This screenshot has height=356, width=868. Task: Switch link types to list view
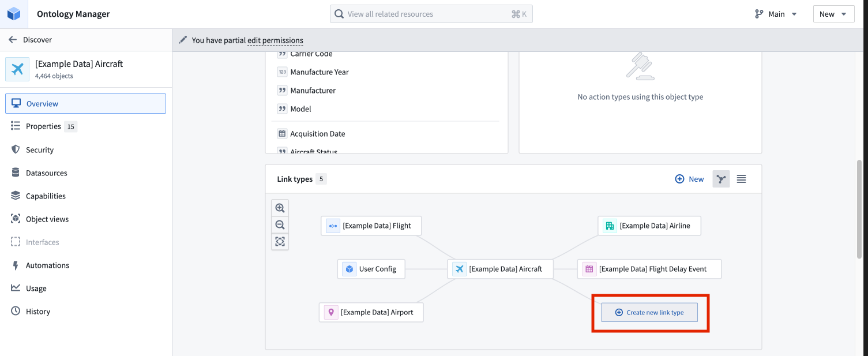(742, 179)
